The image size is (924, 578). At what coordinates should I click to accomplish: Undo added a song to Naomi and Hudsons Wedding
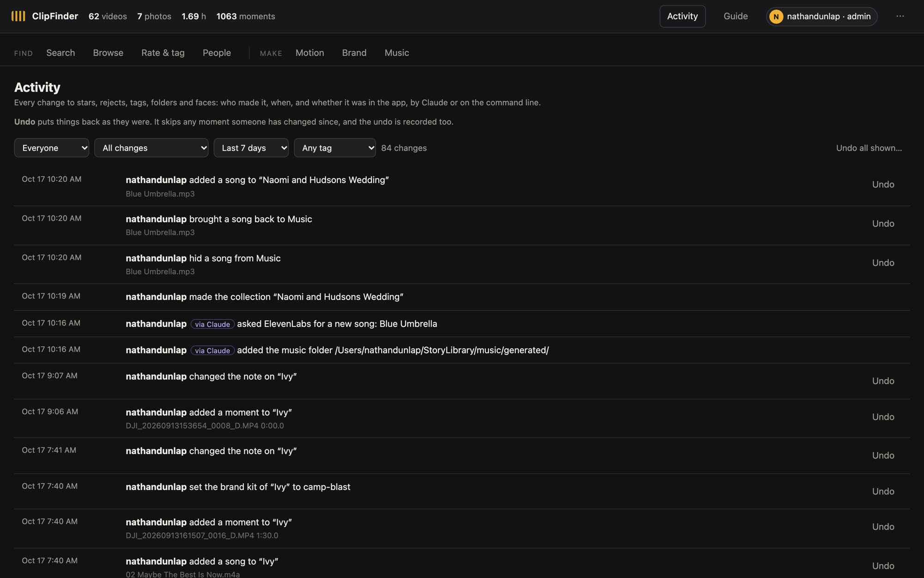883,184
